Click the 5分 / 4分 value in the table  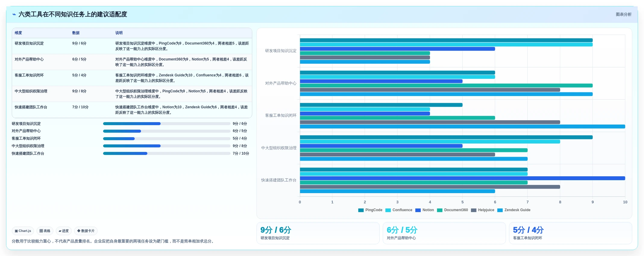click(x=79, y=76)
